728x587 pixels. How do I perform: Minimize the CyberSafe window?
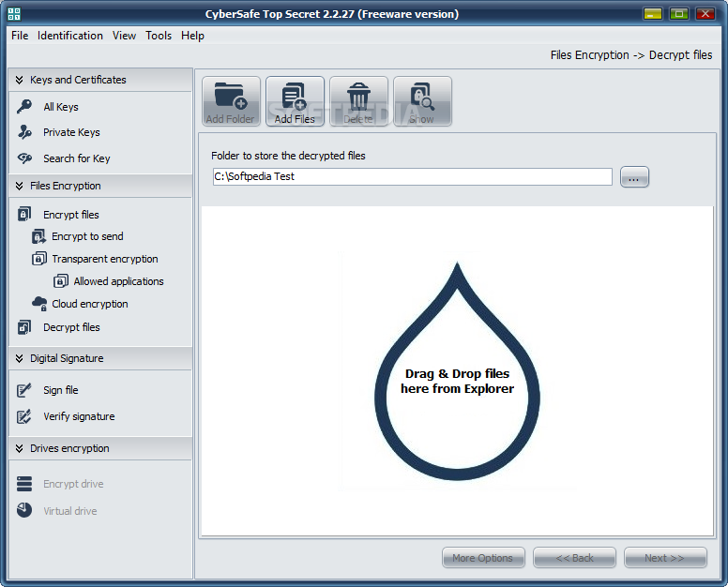652,14
